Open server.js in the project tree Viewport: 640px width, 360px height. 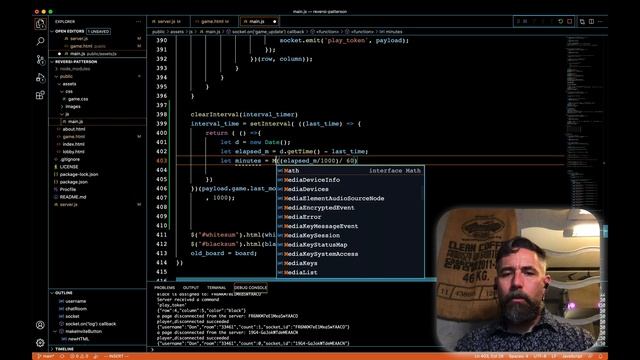[x=68, y=204]
